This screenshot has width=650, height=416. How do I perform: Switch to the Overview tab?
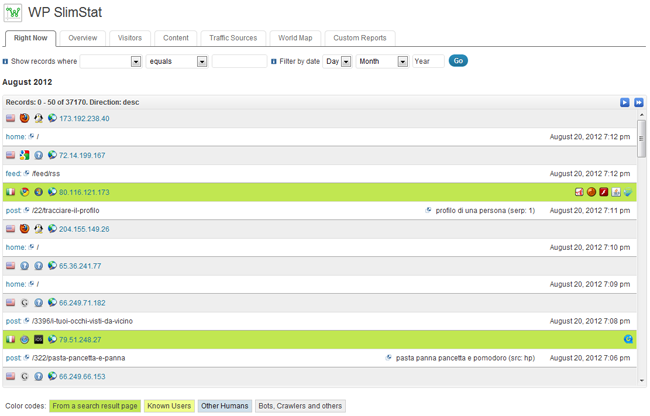point(82,38)
